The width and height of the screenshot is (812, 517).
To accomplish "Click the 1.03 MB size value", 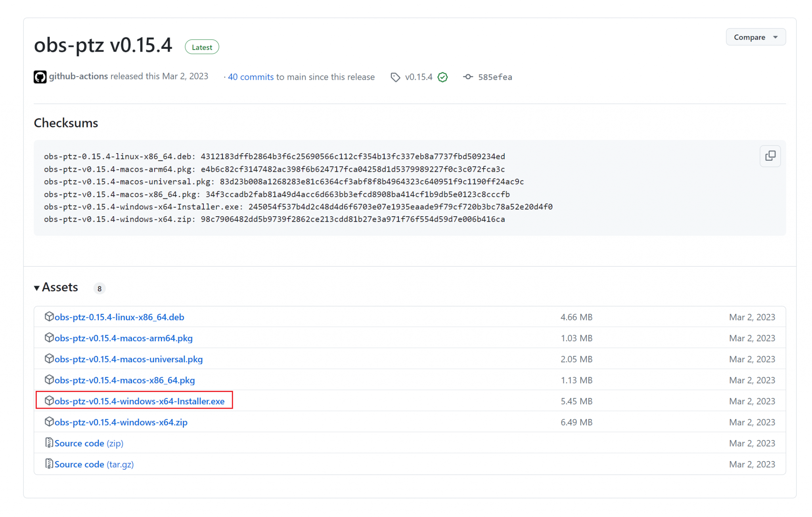I will pos(576,338).
